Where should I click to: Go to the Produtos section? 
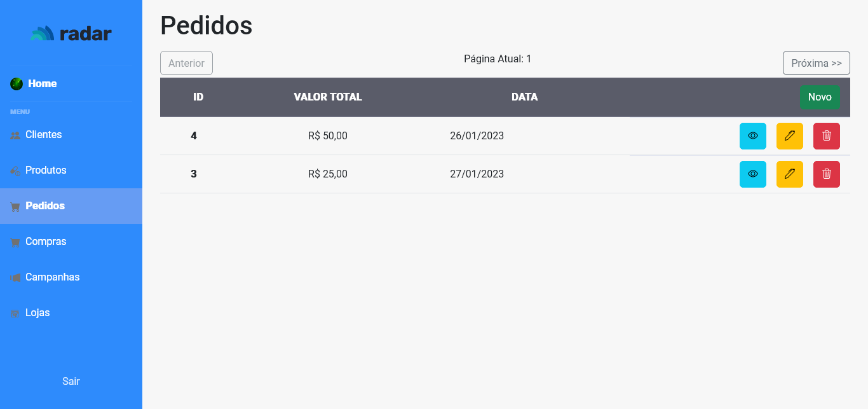[x=71, y=170]
